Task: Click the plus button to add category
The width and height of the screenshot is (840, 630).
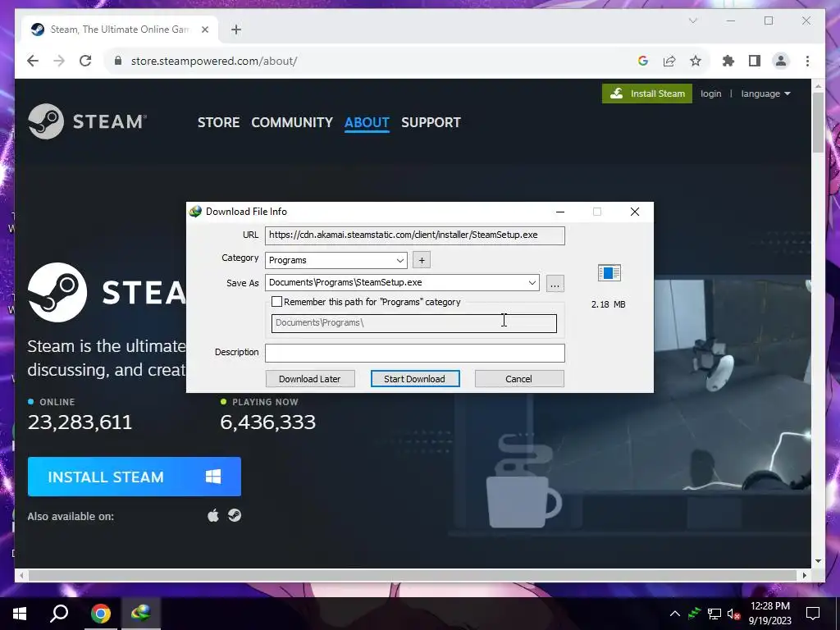Action: (422, 260)
